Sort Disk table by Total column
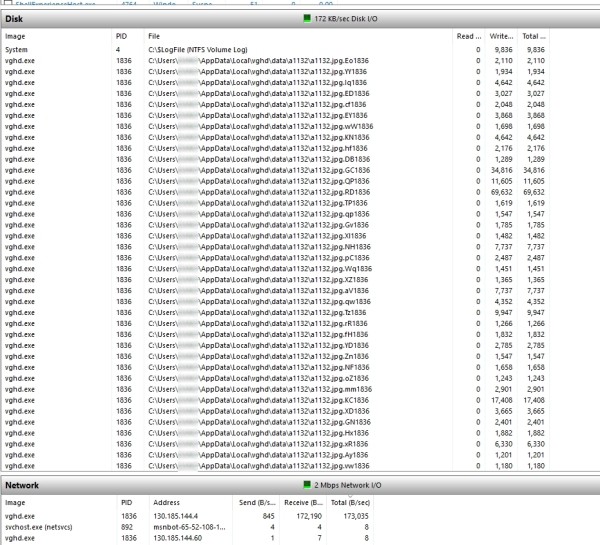 [533, 36]
